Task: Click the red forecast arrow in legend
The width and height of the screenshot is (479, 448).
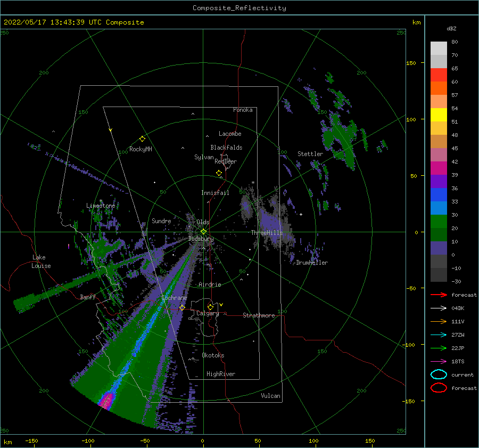Action: click(439, 295)
